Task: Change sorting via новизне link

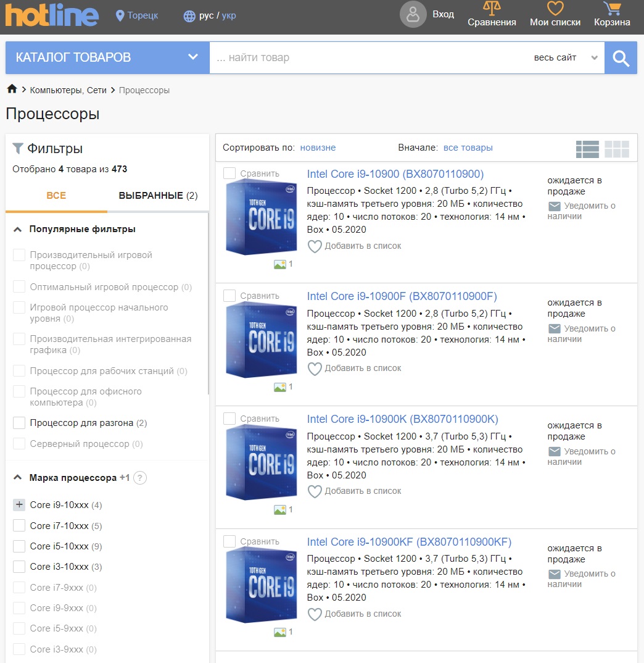Action: 318,148
